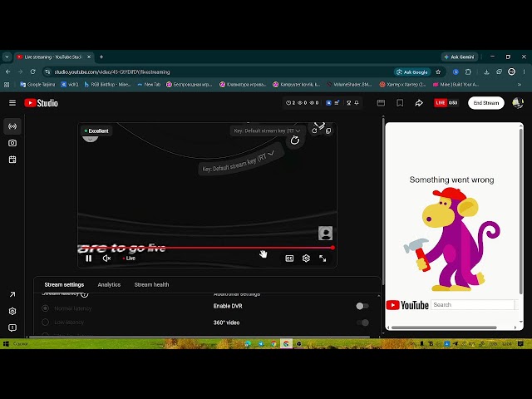Open Chrome three-dot menu
This screenshot has width=532, height=399.
tap(524, 72)
